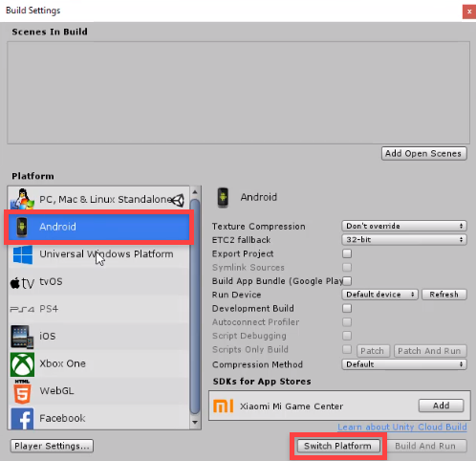Click the Patch And Run button
Image resolution: width=476 pixels, height=461 pixels.
coord(430,351)
